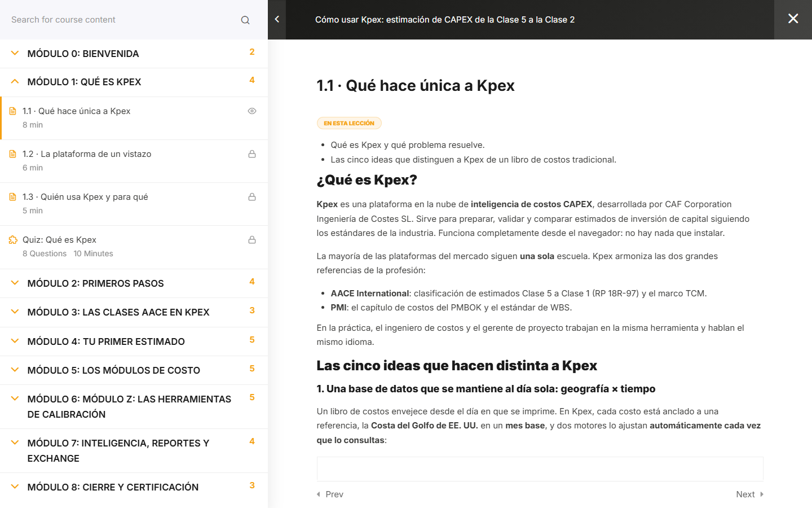Screen dimensions: 812x508
Task: Click document icon of lesson 1.2
Action: [12, 154]
